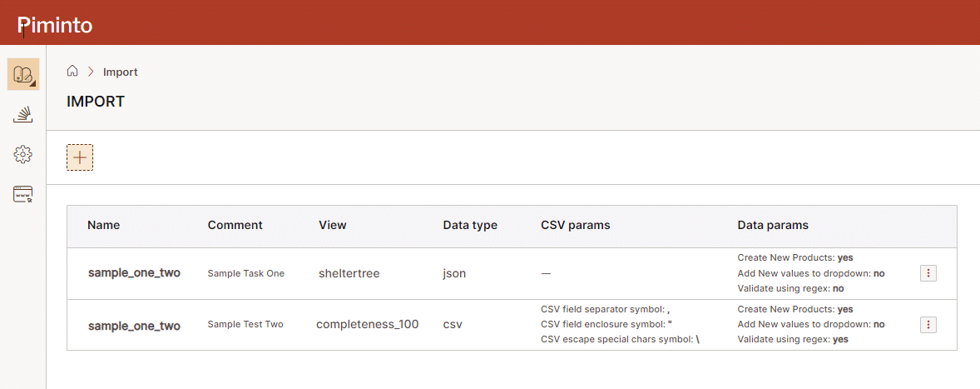980x389 pixels.
Task: Open sample_one_two in the csv row
Action: tap(134, 325)
